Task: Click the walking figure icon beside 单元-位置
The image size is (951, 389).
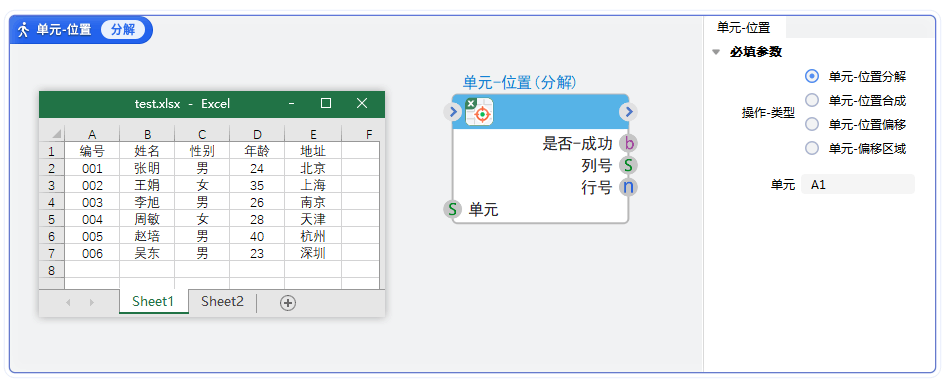Action: (24, 29)
